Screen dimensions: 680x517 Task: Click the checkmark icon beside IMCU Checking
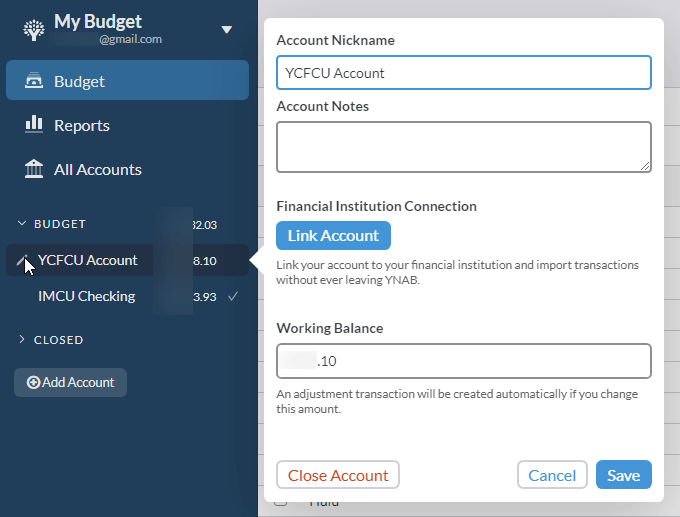(x=232, y=296)
